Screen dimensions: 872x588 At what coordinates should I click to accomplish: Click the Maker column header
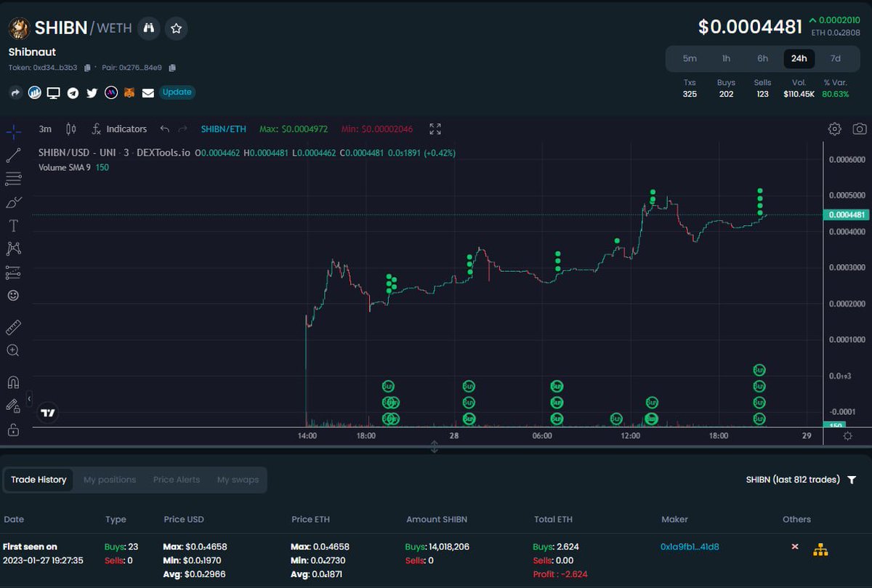674,519
